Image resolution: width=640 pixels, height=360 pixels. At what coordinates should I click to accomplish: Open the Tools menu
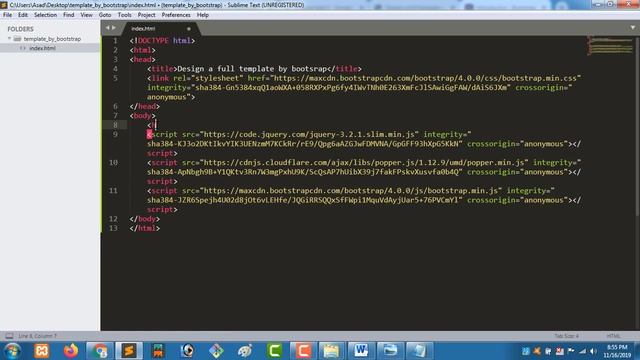pos(124,15)
